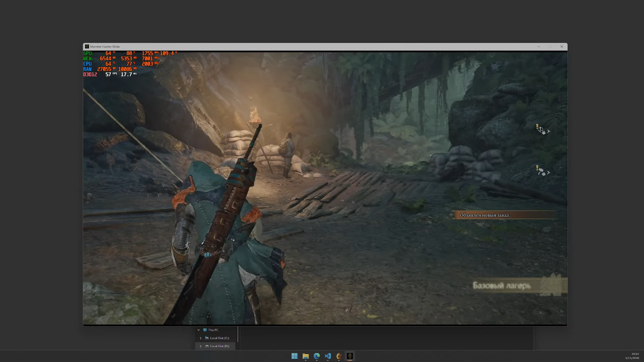Click the Windows Start button
Viewport: 644px width, 362px height.
[294, 356]
